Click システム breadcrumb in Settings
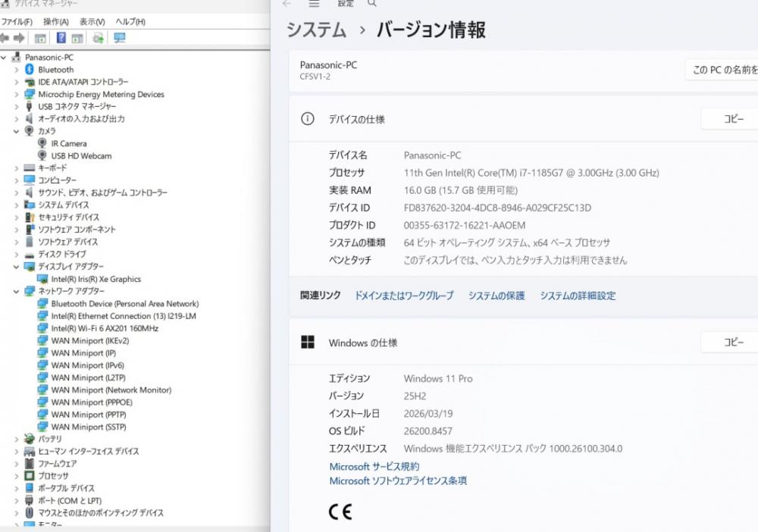The width and height of the screenshot is (758, 532). [x=317, y=30]
